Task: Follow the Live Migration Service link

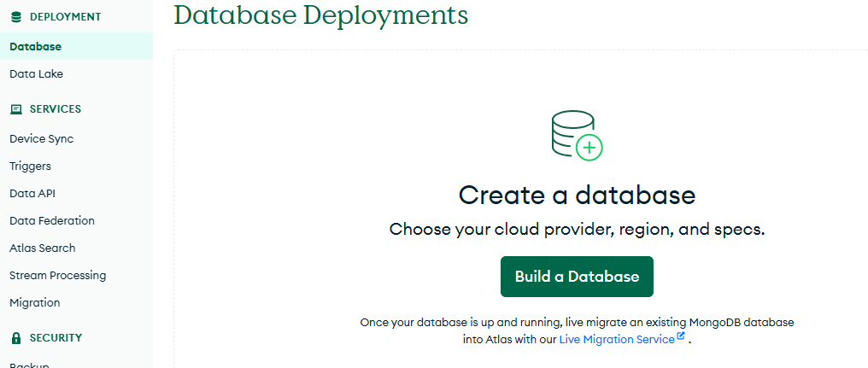Action: (617, 339)
